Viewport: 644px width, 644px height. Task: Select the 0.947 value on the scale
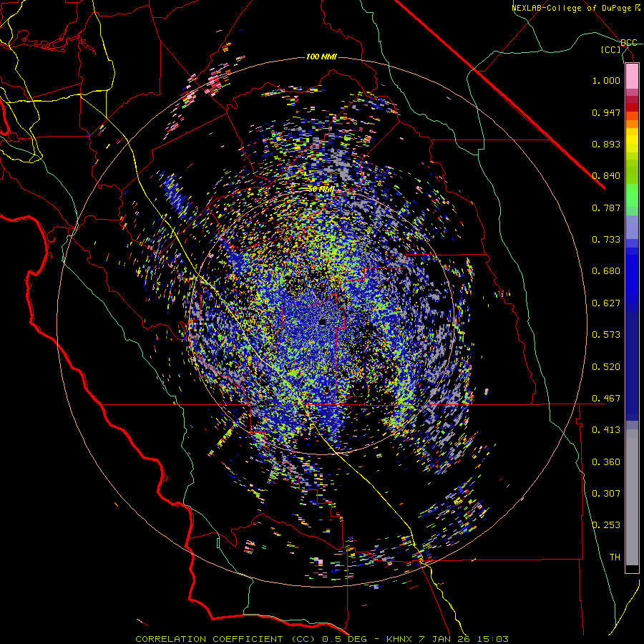click(606, 112)
